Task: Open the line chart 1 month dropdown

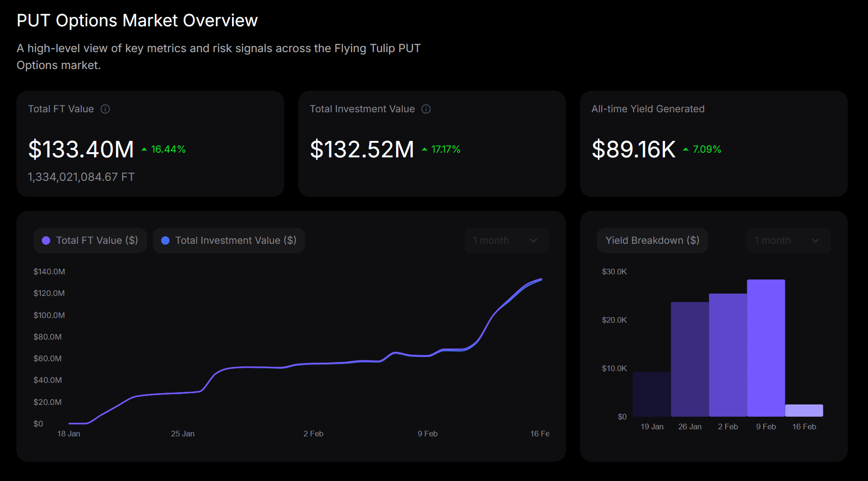Action: [506, 240]
